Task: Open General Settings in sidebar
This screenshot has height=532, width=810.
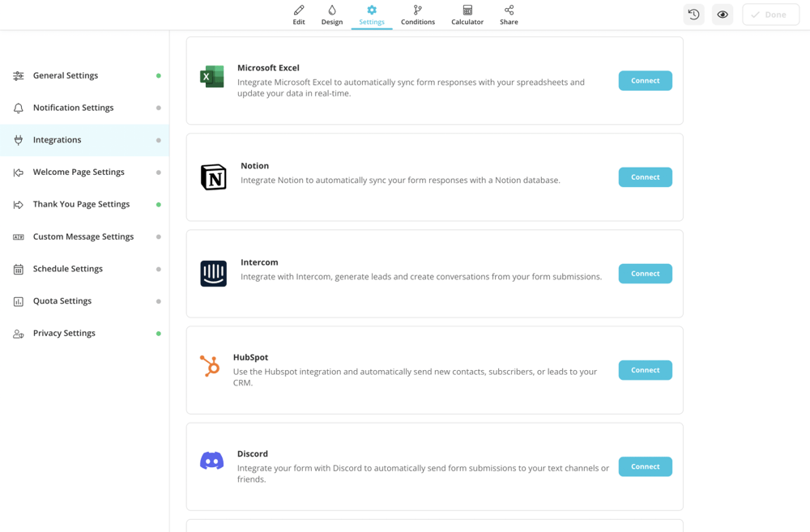Action: tap(66, 75)
